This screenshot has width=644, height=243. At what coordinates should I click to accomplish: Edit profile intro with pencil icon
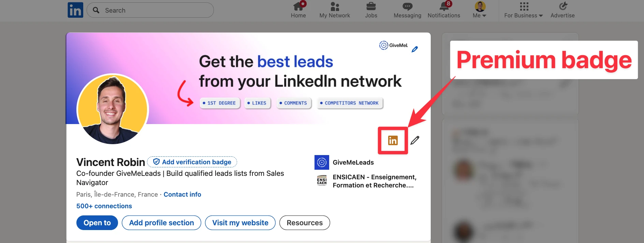point(415,140)
